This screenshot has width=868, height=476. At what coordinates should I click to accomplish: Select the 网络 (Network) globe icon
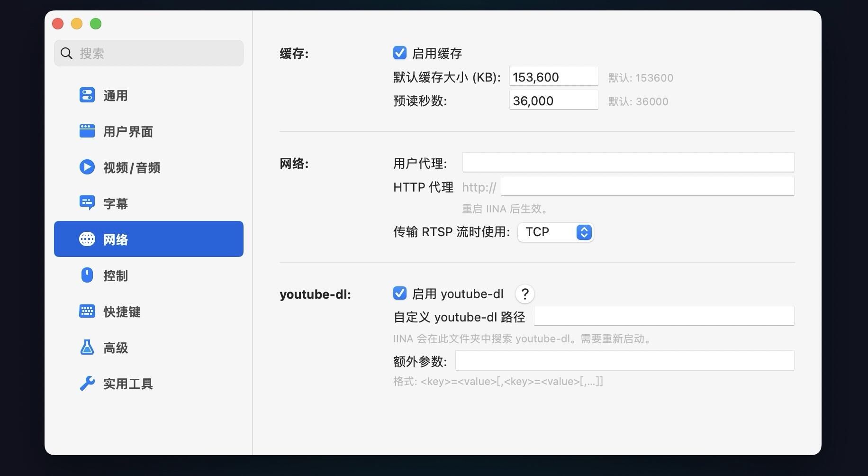point(87,239)
